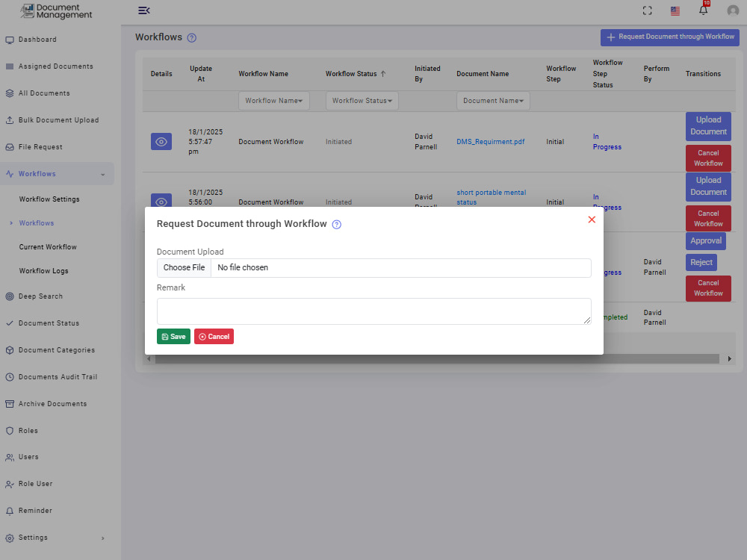Open language selector US flag icon

click(675, 11)
